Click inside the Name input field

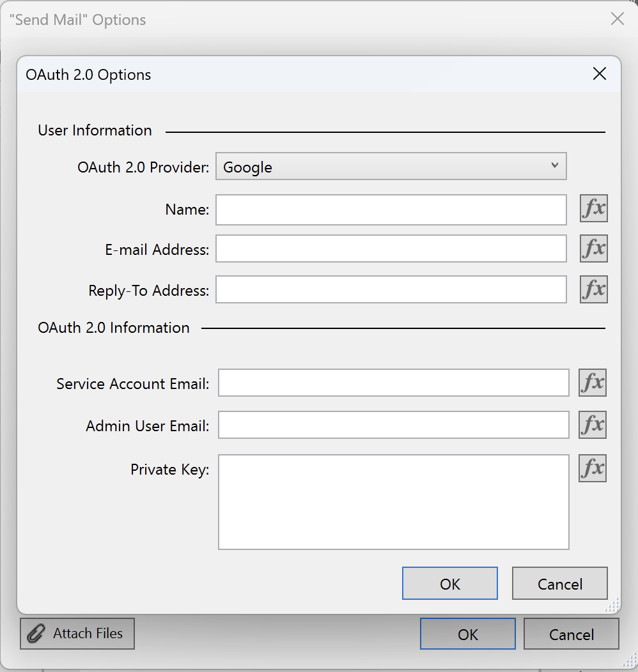click(391, 209)
